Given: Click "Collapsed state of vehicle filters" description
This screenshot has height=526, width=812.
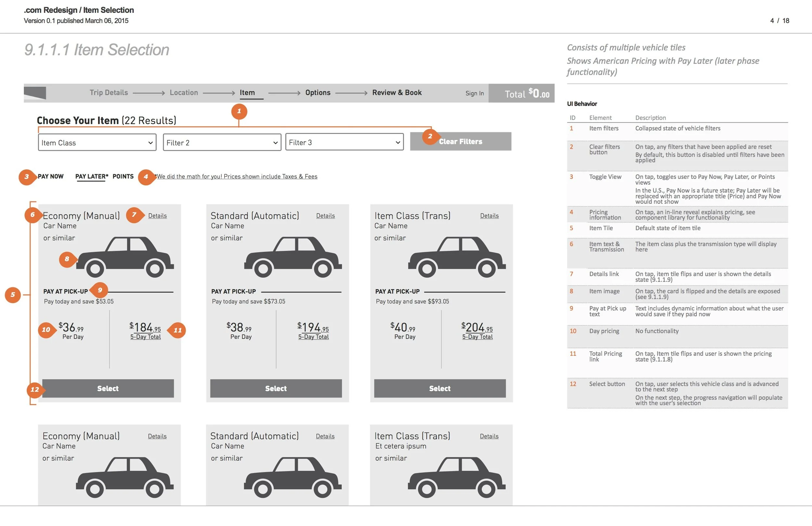Looking at the screenshot, I should point(678,128).
